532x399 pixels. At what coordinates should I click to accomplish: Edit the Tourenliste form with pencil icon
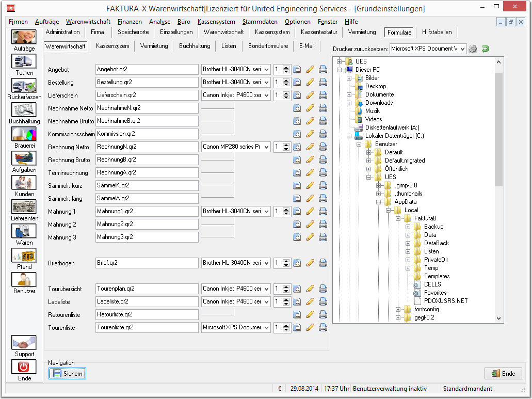[x=310, y=327]
